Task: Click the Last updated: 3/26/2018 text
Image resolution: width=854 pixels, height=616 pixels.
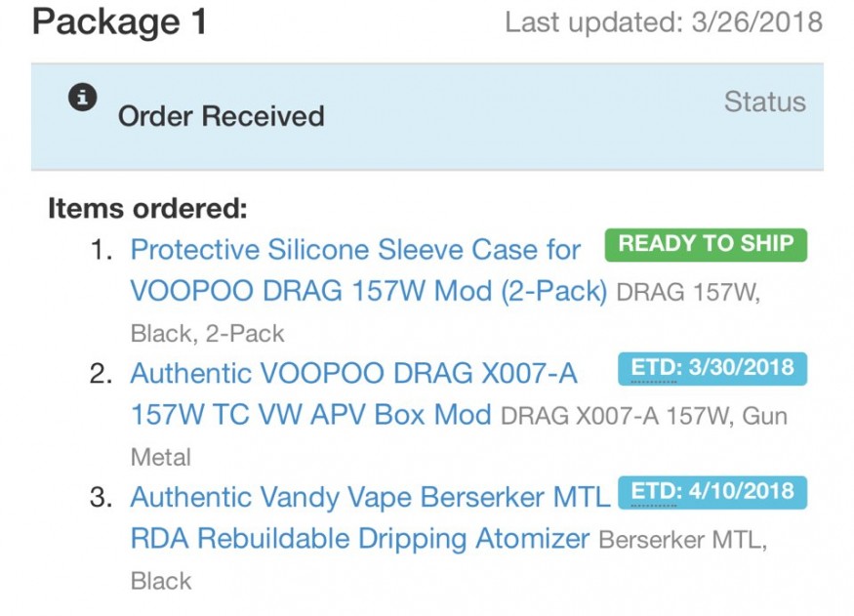Action: click(x=663, y=21)
